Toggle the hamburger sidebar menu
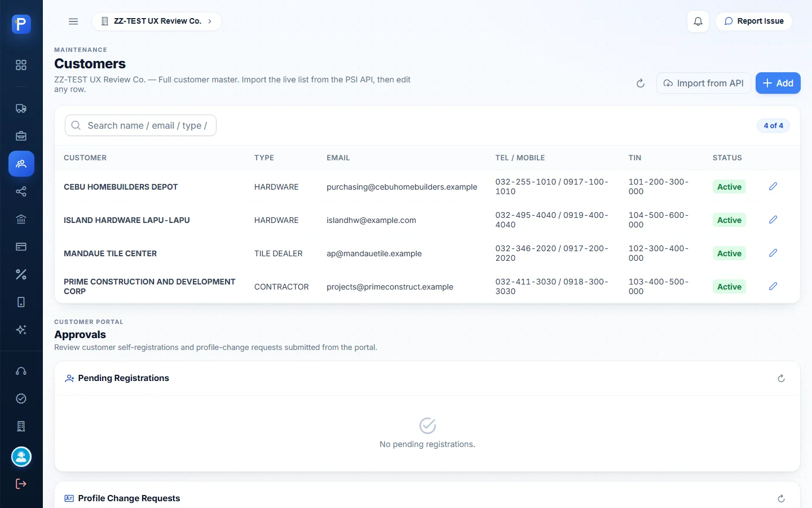Screen dimensions: 812x508 point(73,21)
